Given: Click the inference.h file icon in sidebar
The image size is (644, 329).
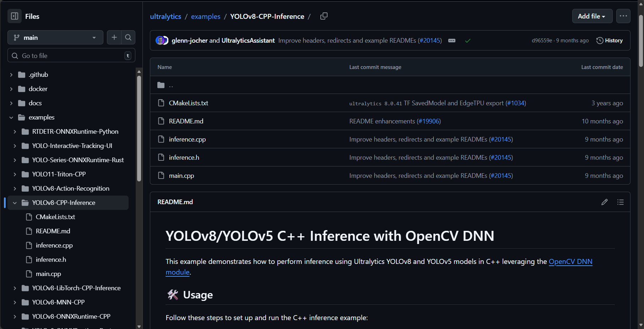Looking at the screenshot, I should [29, 260].
